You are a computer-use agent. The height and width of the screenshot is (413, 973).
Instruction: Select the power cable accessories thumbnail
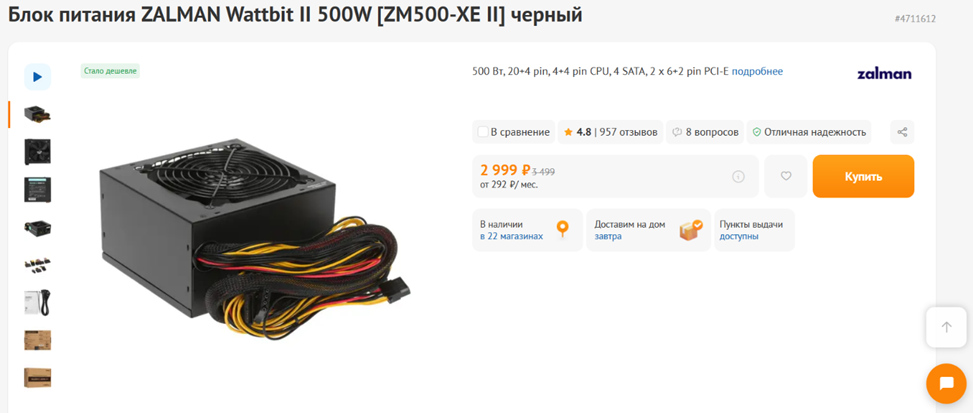(x=37, y=303)
